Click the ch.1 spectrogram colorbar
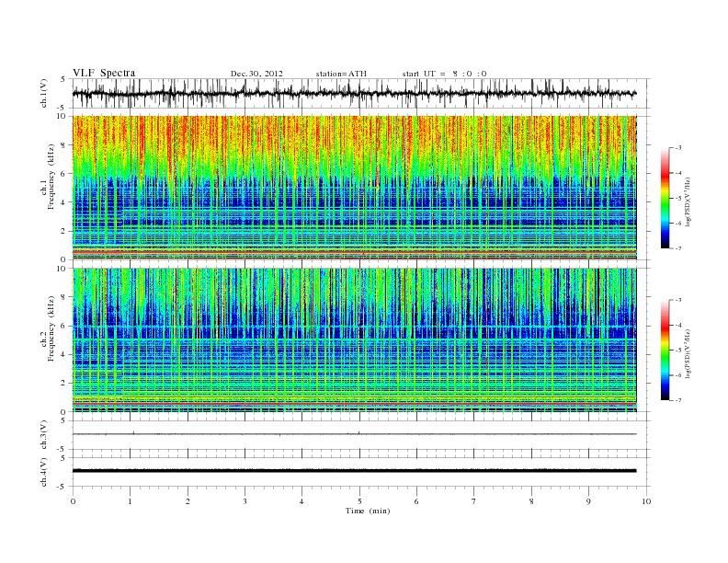This screenshot has height=563, width=728. point(665,198)
